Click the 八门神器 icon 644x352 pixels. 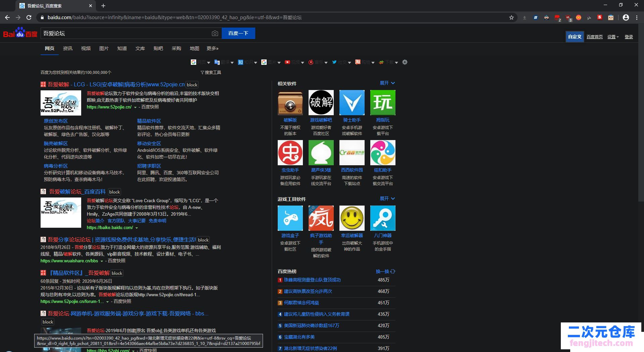tap(383, 218)
